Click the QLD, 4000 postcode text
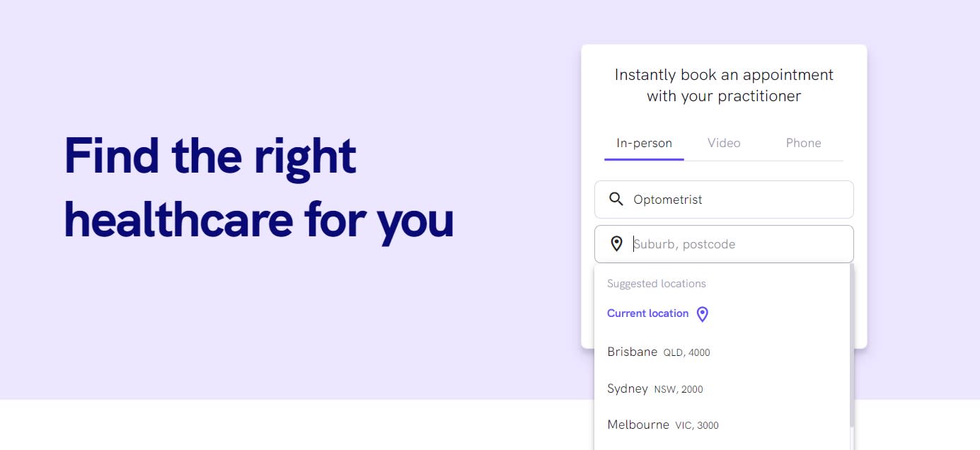The width and height of the screenshot is (980, 450). (686, 352)
